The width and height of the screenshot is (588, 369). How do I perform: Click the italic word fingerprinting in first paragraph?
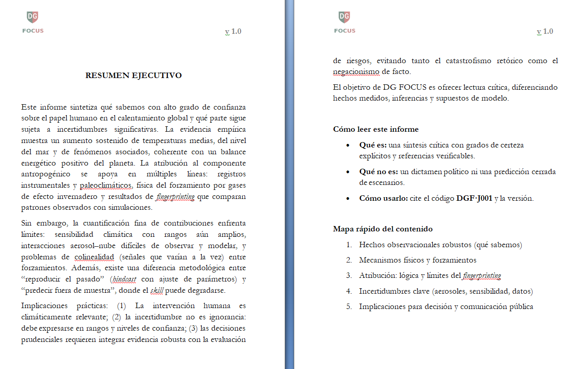point(176,197)
